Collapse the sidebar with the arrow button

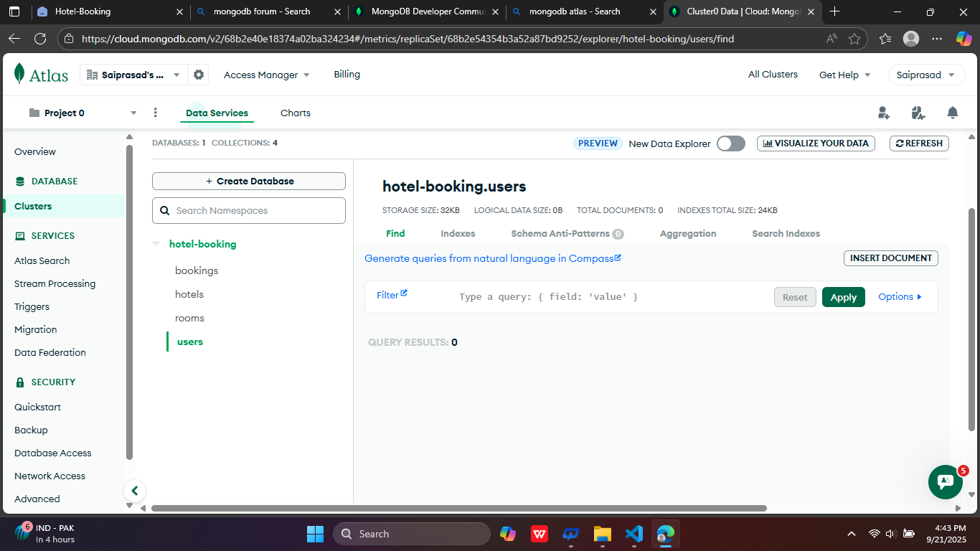[134, 491]
